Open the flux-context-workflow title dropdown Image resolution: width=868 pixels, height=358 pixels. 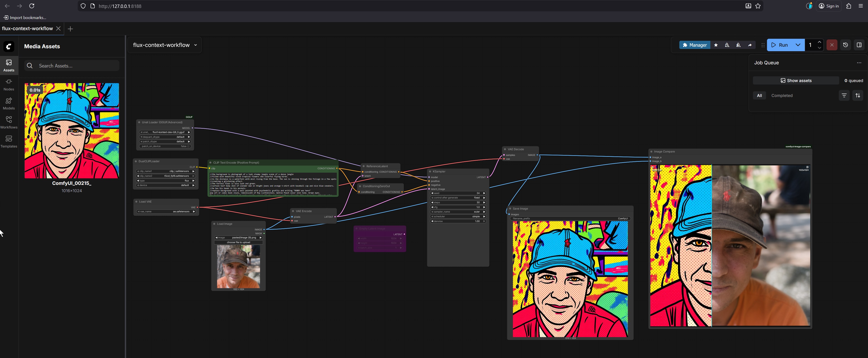tap(195, 45)
